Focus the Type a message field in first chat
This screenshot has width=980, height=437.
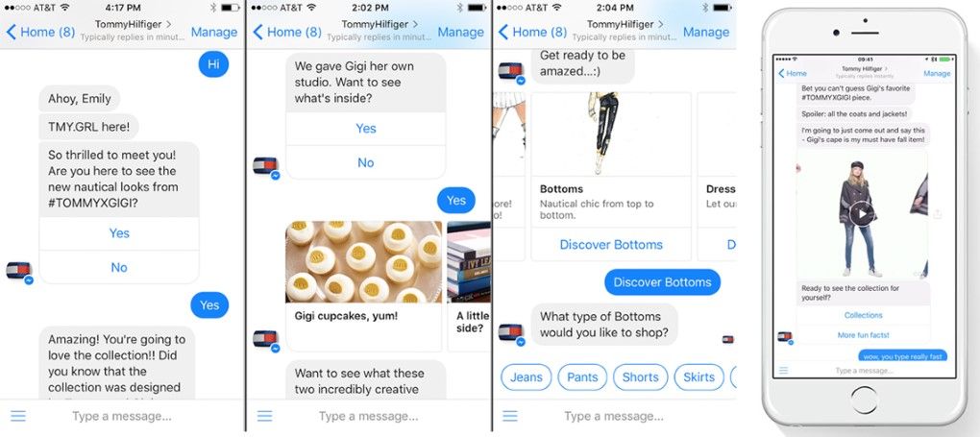point(122,416)
